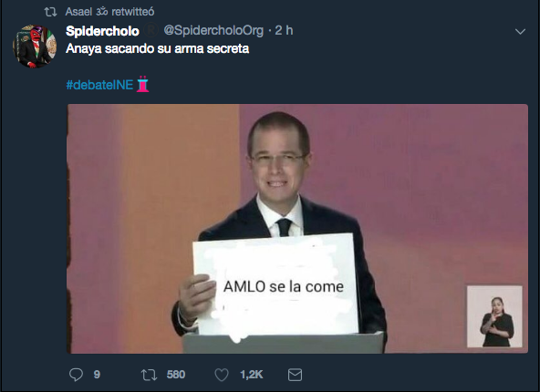Open the Spidercholo profile avatar
This screenshot has height=392, width=540.
[x=35, y=46]
